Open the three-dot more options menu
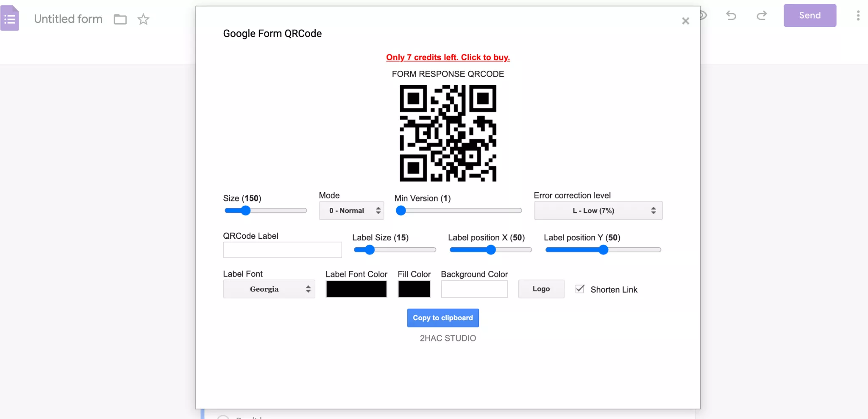 858,16
